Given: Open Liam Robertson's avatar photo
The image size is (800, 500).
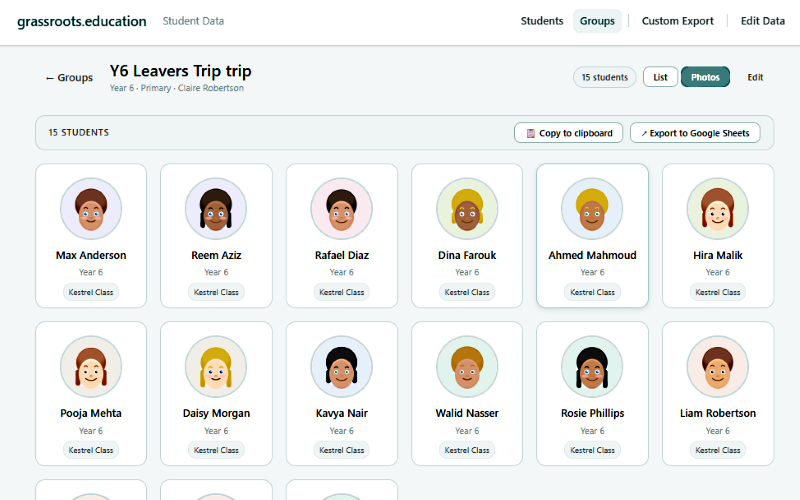Looking at the screenshot, I should click(x=718, y=367).
